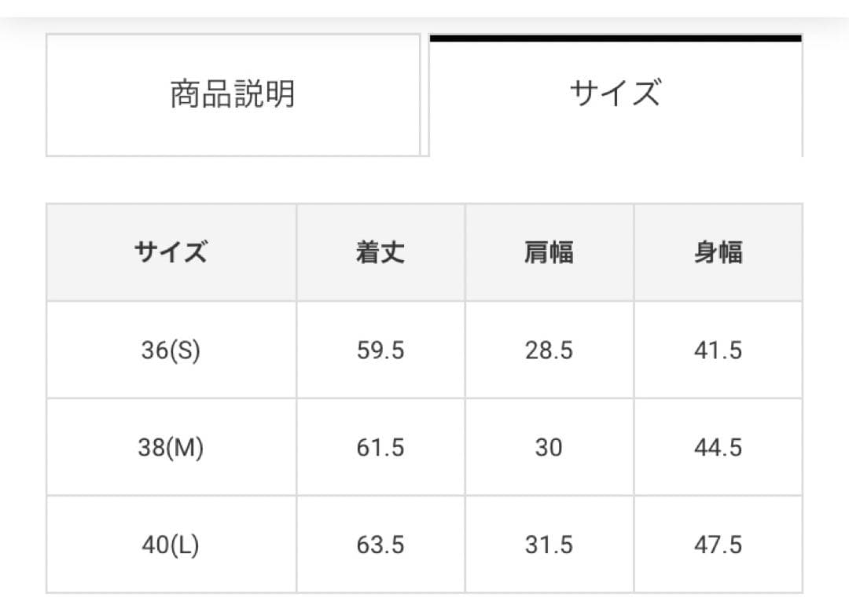Open the 商品説明 tab
Image resolution: width=849 pixels, height=616 pixels.
coord(233,94)
